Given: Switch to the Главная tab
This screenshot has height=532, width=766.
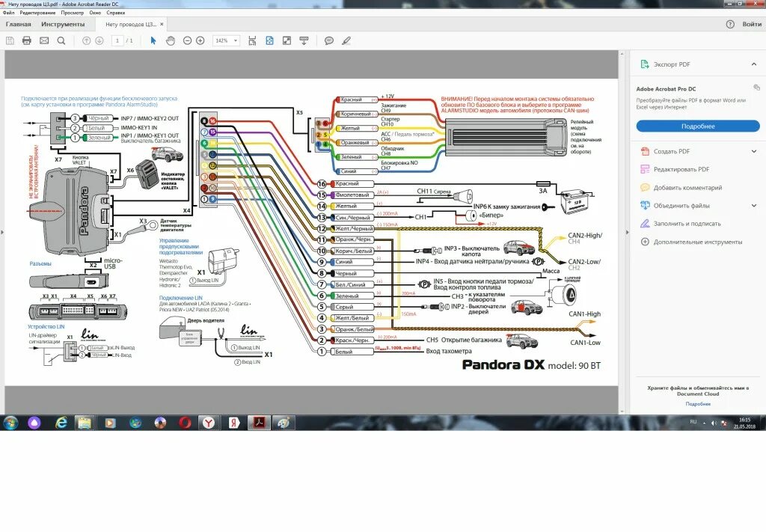Looking at the screenshot, I should click(x=18, y=24).
